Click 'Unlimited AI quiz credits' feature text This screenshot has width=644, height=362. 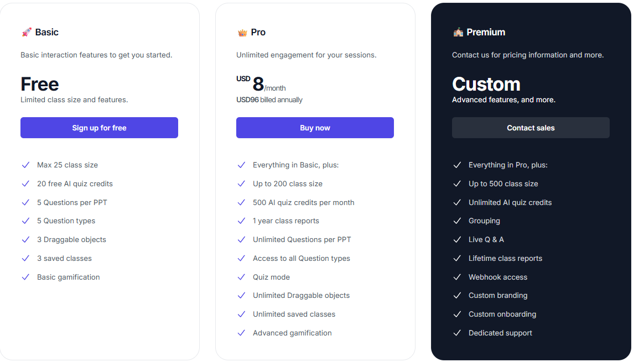click(510, 202)
